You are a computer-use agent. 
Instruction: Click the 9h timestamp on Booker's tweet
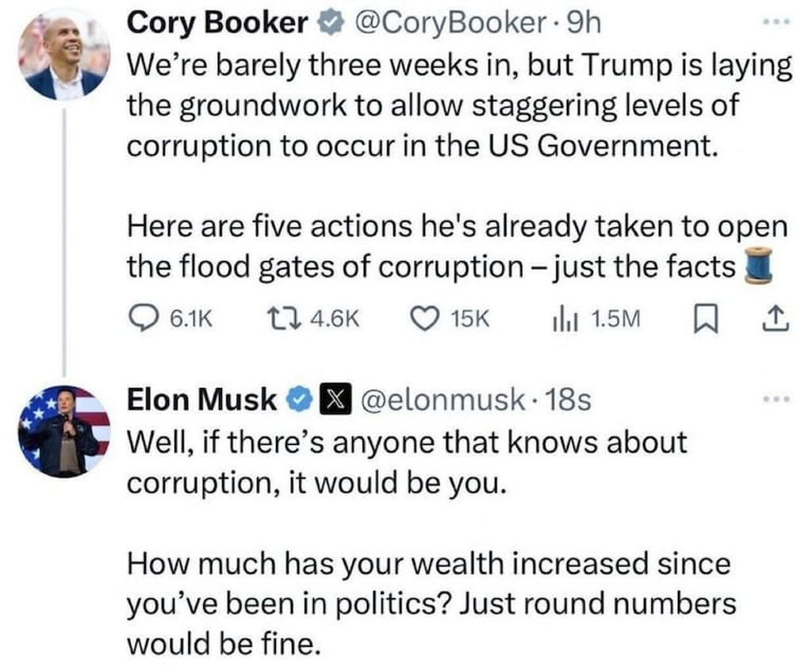pyautogui.click(x=584, y=23)
